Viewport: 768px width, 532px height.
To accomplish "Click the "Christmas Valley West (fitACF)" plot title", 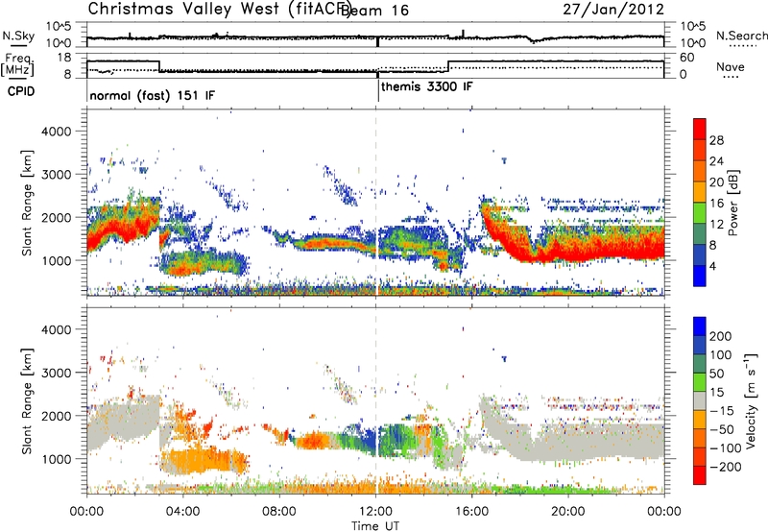I will (x=219, y=9).
